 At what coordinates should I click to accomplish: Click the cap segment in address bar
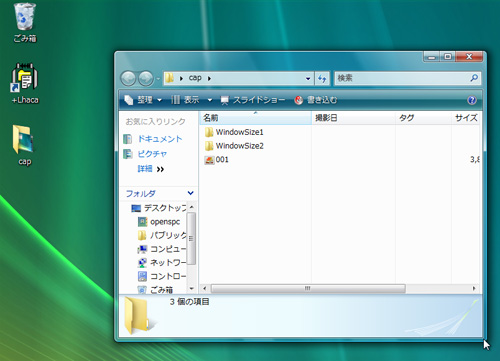(x=195, y=78)
